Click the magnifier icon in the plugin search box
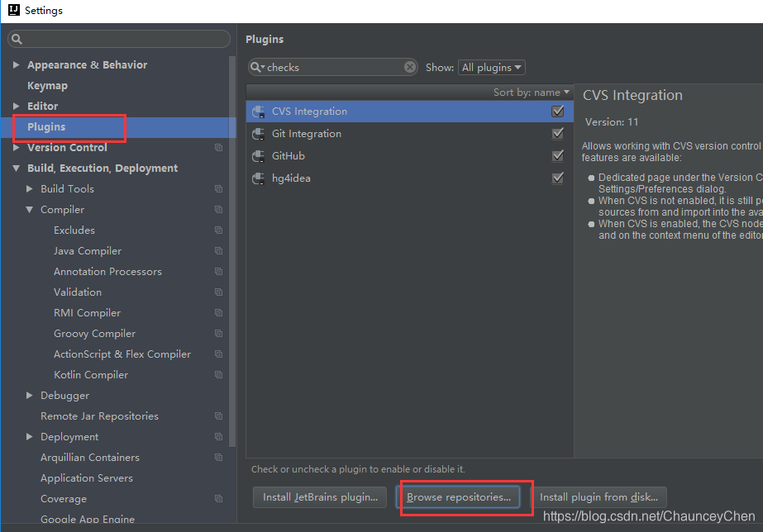 (x=257, y=67)
